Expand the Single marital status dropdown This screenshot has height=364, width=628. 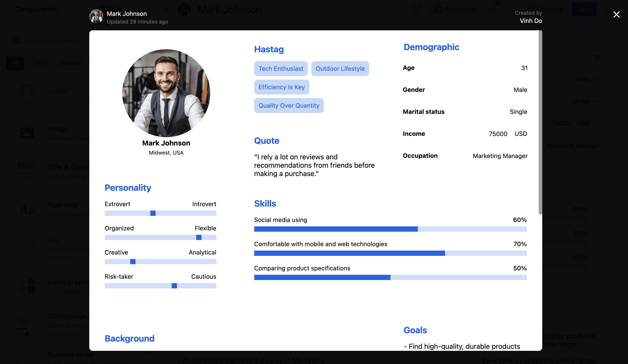(x=597, y=101)
